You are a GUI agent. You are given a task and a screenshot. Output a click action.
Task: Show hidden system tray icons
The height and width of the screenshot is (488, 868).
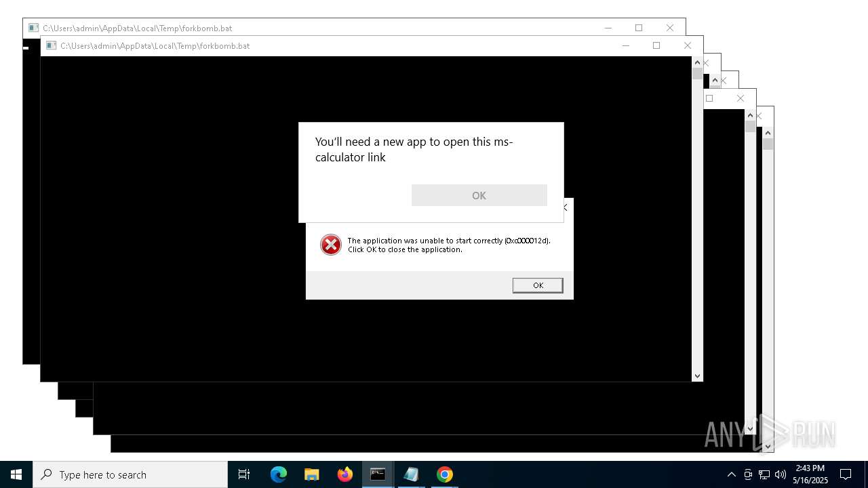[x=731, y=474]
